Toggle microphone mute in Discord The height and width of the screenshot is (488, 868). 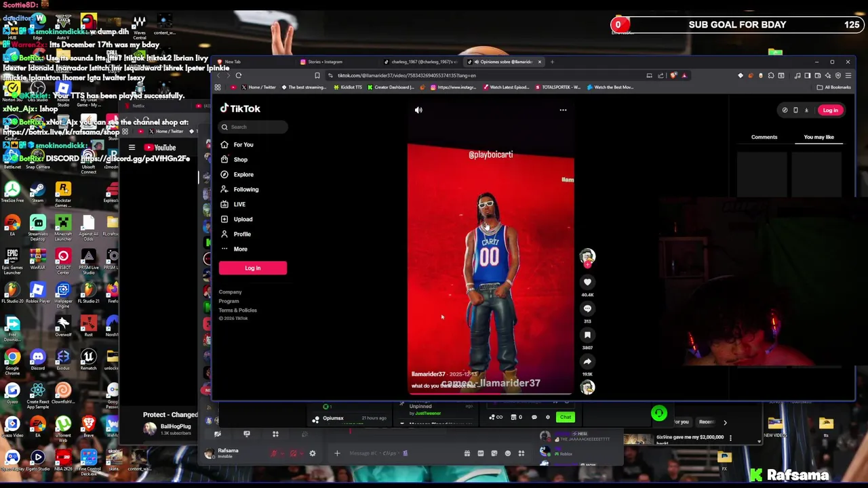(275, 453)
